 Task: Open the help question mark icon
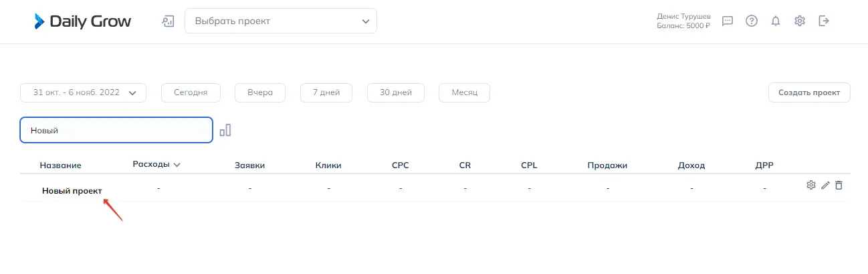[752, 21]
